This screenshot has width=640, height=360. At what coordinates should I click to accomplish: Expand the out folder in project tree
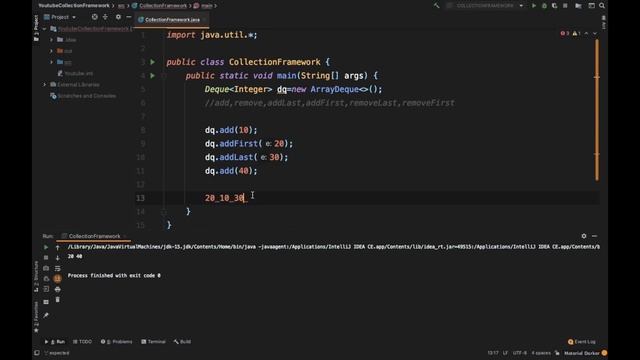(51, 51)
